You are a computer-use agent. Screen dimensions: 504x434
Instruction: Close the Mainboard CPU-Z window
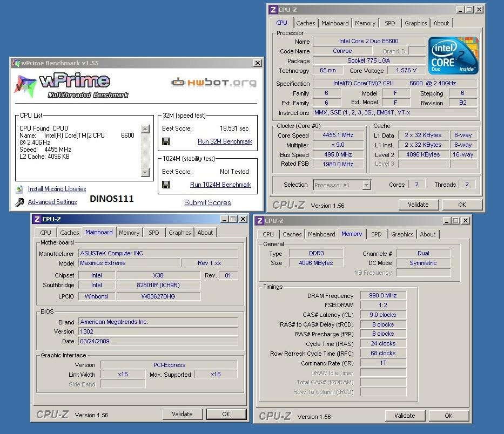pyautogui.click(x=243, y=219)
